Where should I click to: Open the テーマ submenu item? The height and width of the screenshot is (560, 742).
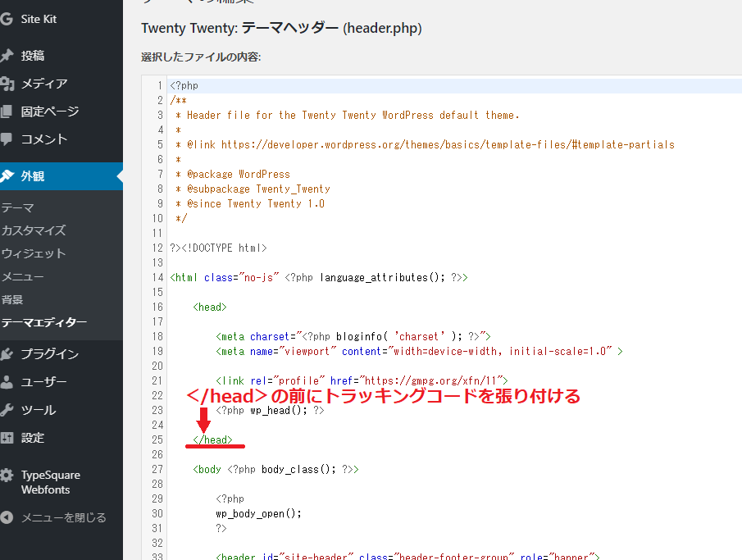tap(18, 208)
